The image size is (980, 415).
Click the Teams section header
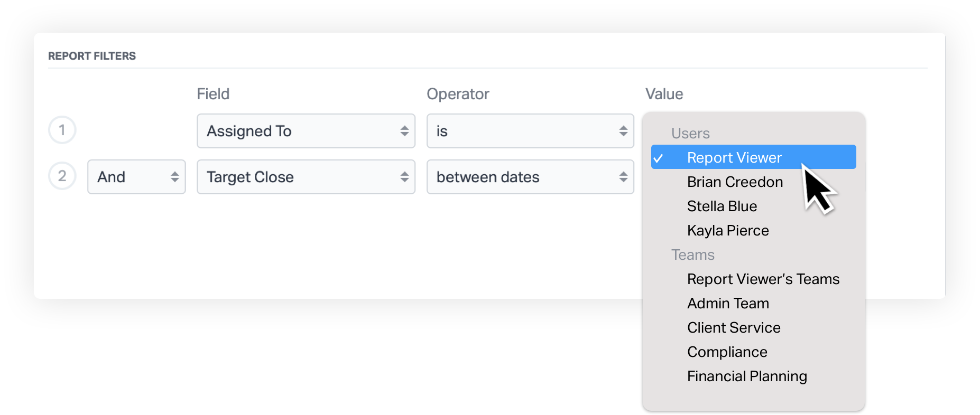coord(693,254)
